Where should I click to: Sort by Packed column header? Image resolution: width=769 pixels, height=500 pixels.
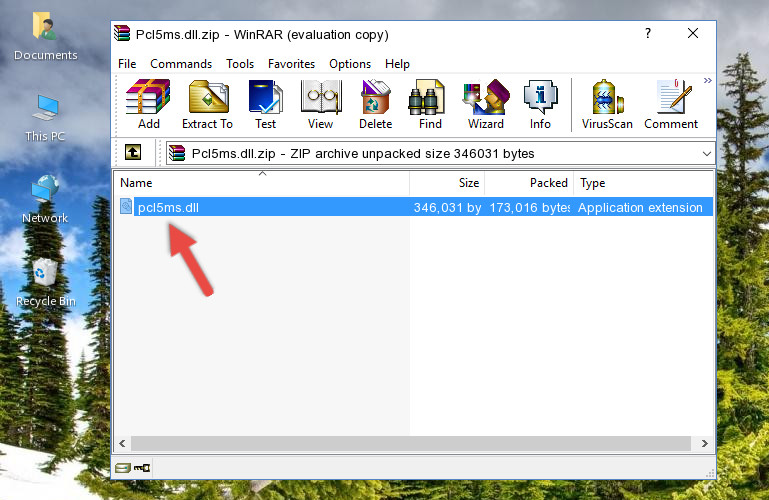529,183
